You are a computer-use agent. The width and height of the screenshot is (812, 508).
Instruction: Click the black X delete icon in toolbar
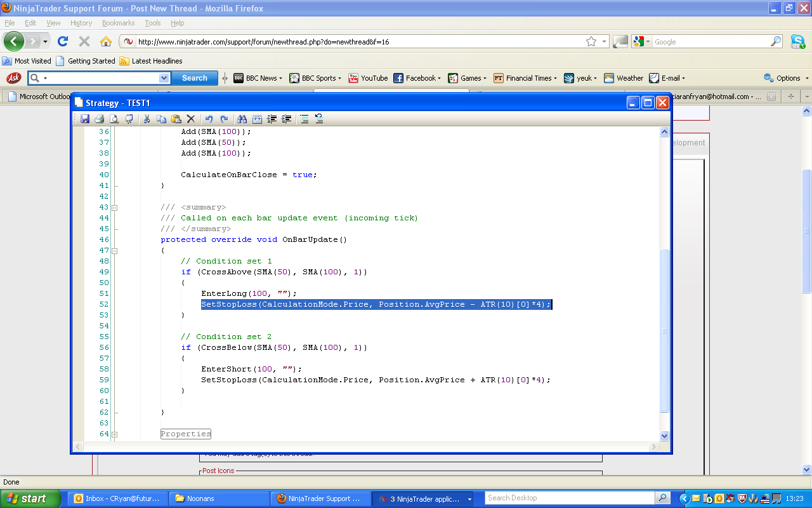point(190,119)
